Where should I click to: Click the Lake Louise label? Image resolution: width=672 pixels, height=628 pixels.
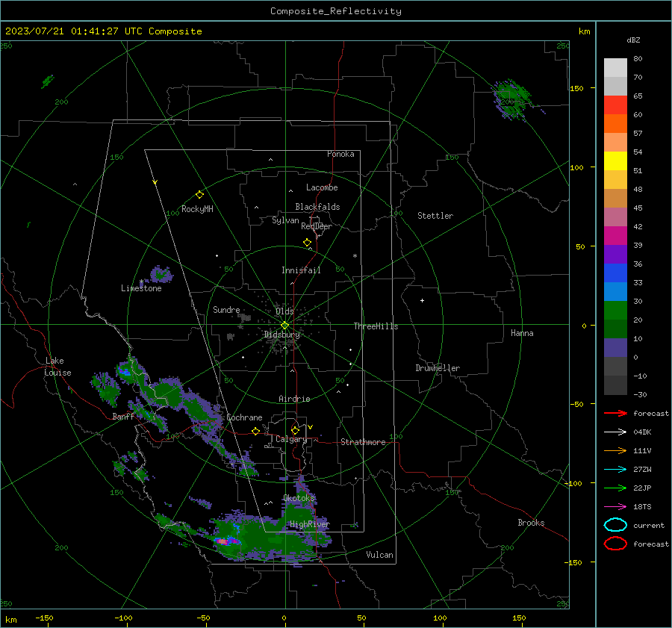click(57, 367)
